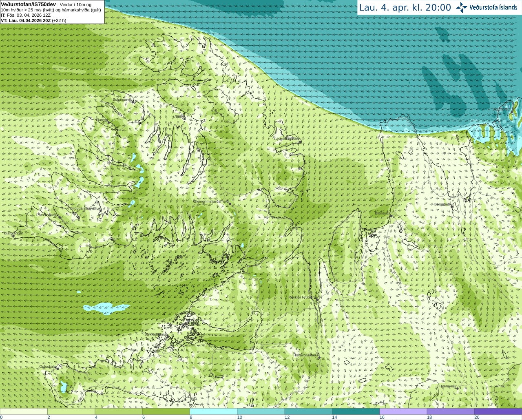Select the 18–20 m/s purple legend swatch
Viewport: 522px width, 420px height.
(x=451, y=411)
